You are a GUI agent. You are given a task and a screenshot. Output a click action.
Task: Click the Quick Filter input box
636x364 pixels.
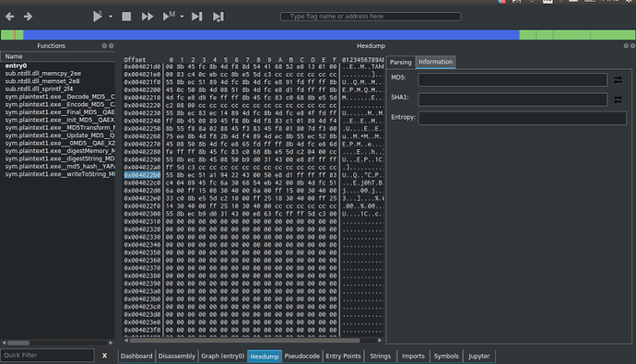[47, 355]
